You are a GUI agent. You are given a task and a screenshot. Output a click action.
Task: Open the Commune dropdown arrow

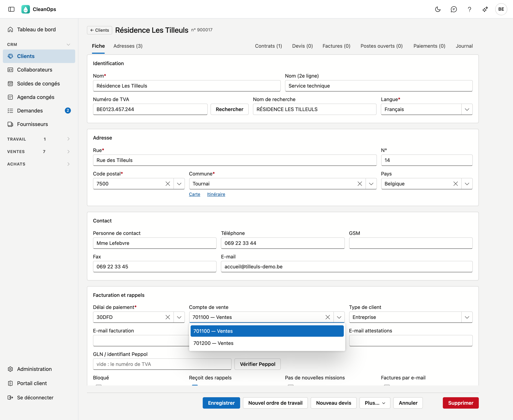(x=371, y=184)
